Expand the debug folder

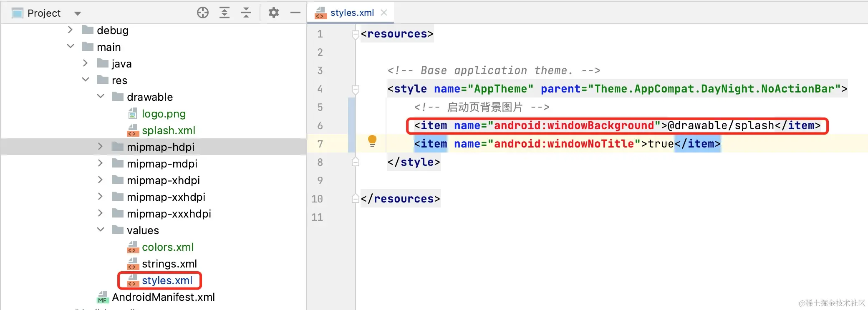tap(70, 30)
